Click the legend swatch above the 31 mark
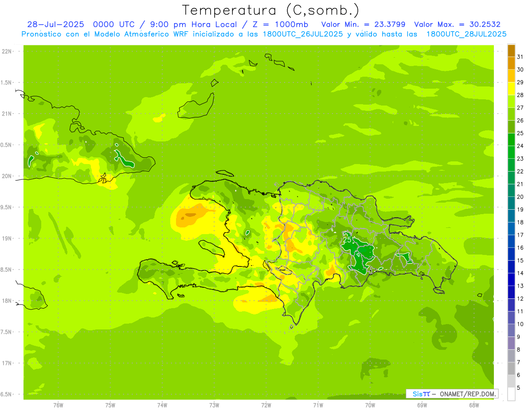532x411 pixels. point(511,51)
